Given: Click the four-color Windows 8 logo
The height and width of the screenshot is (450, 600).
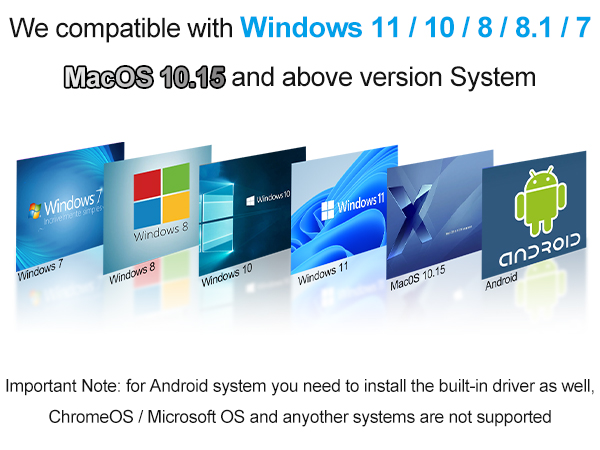Looking at the screenshot, I should click(162, 196).
